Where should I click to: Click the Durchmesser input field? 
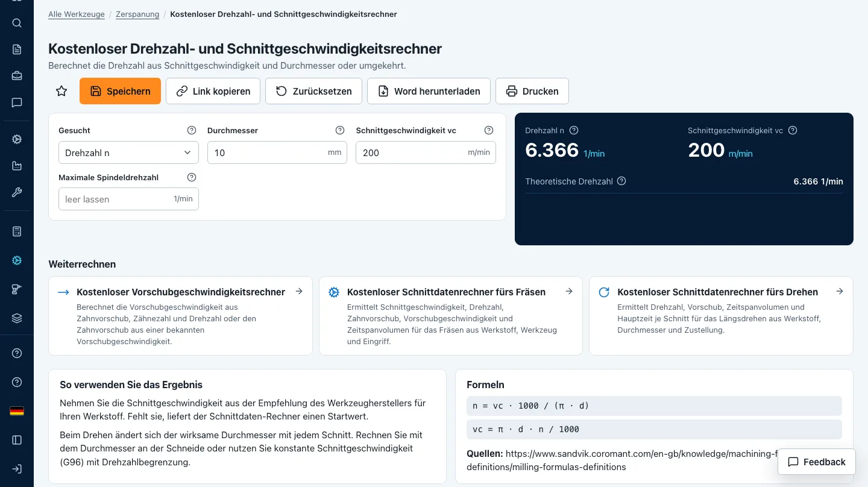277,152
